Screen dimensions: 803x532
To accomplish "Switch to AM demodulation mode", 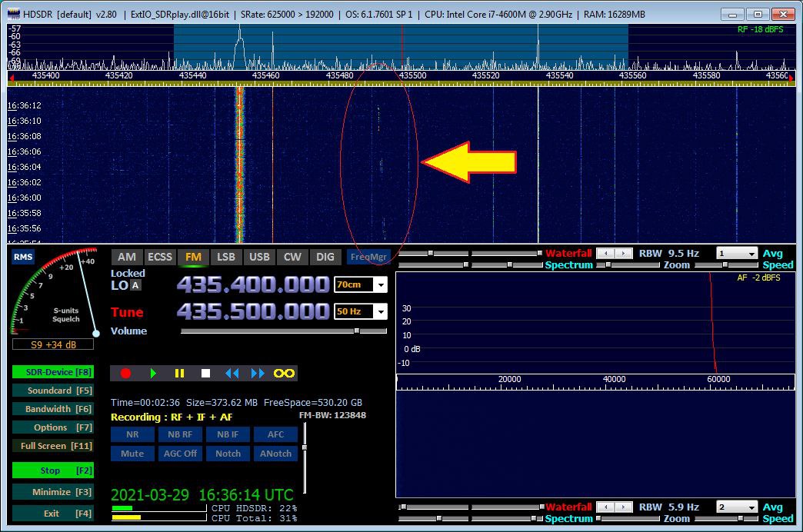I will tap(126, 257).
